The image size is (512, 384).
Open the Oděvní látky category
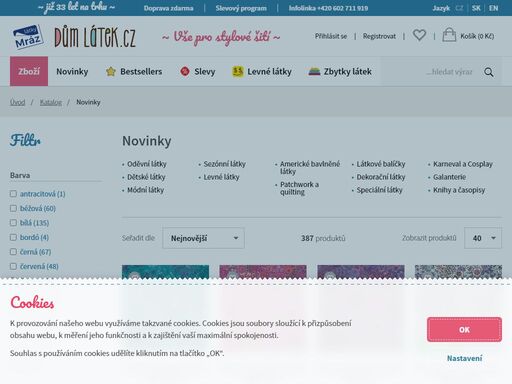(147, 164)
